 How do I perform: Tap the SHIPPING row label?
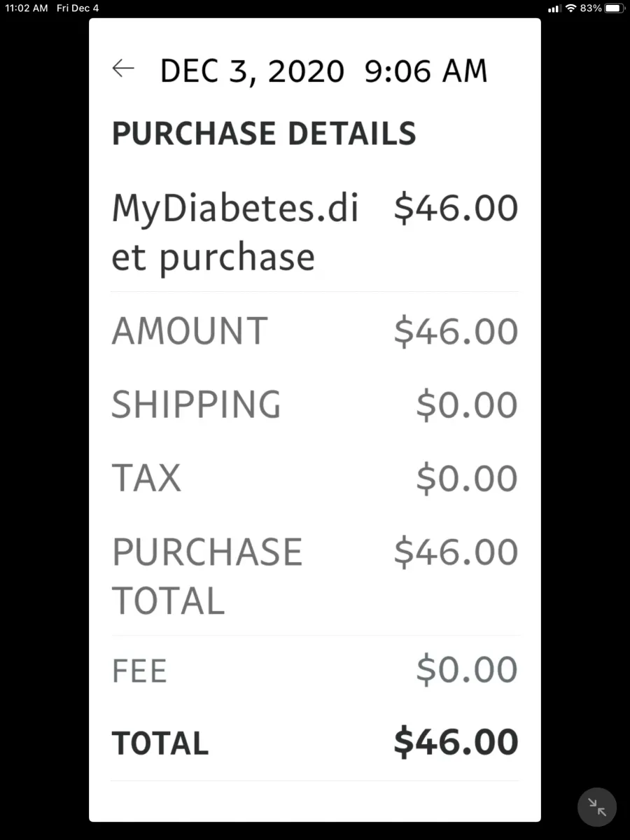point(196,405)
